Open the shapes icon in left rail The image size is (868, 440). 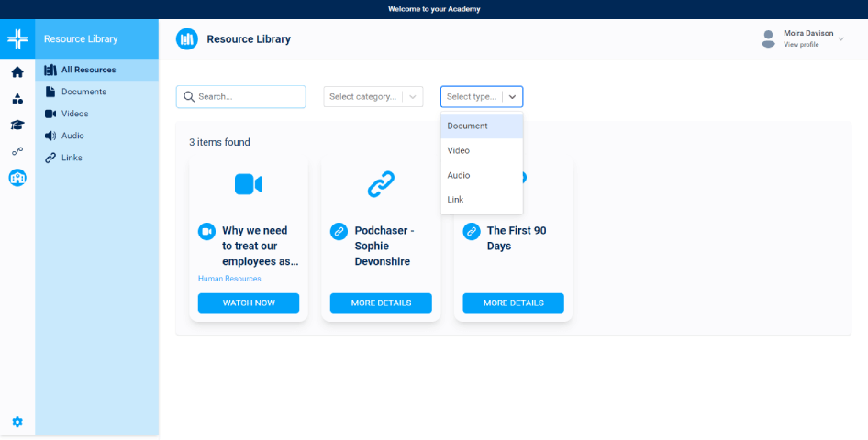pos(17,99)
